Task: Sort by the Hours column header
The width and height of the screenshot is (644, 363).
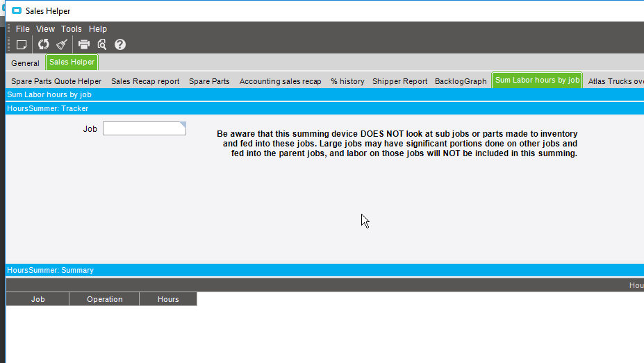Action: point(168,299)
